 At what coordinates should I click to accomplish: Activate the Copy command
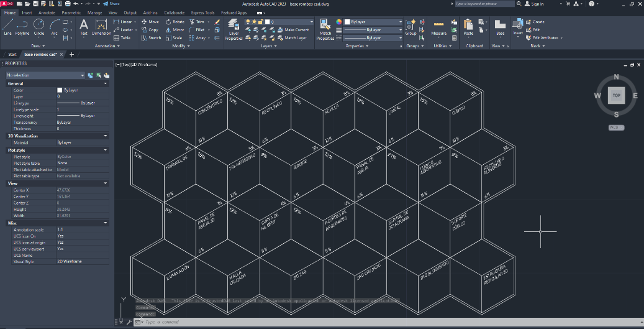[x=150, y=30]
